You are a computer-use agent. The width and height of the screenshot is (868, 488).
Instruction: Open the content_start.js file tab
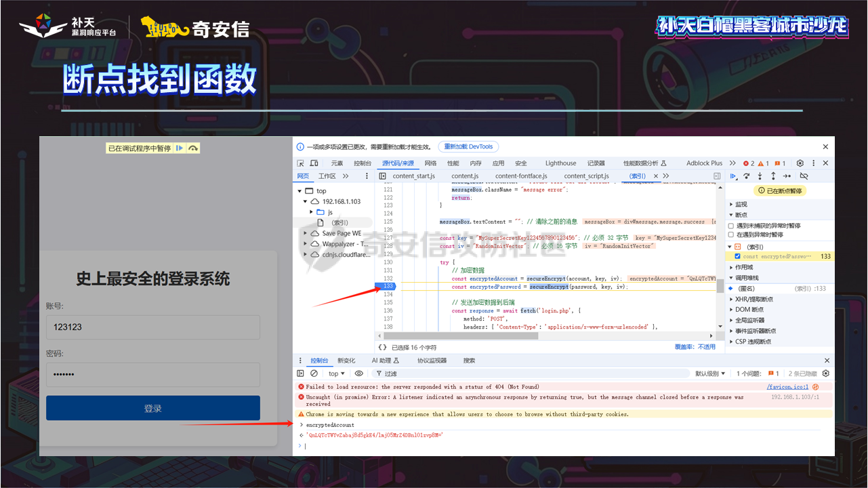[414, 176]
